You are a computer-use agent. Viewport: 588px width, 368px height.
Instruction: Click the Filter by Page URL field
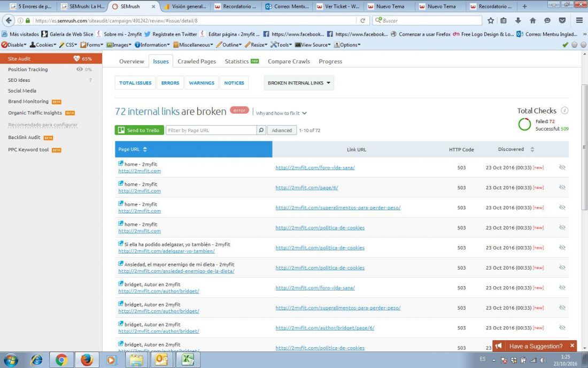tap(211, 130)
